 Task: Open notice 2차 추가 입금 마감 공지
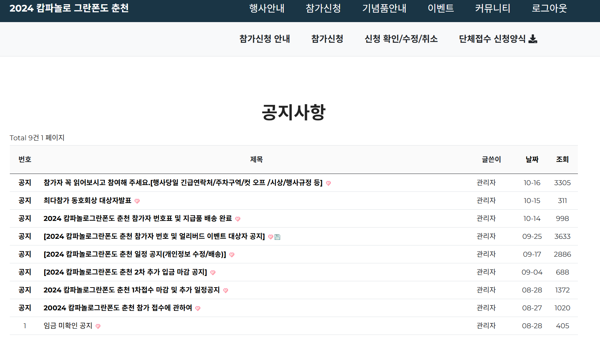(125, 272)
